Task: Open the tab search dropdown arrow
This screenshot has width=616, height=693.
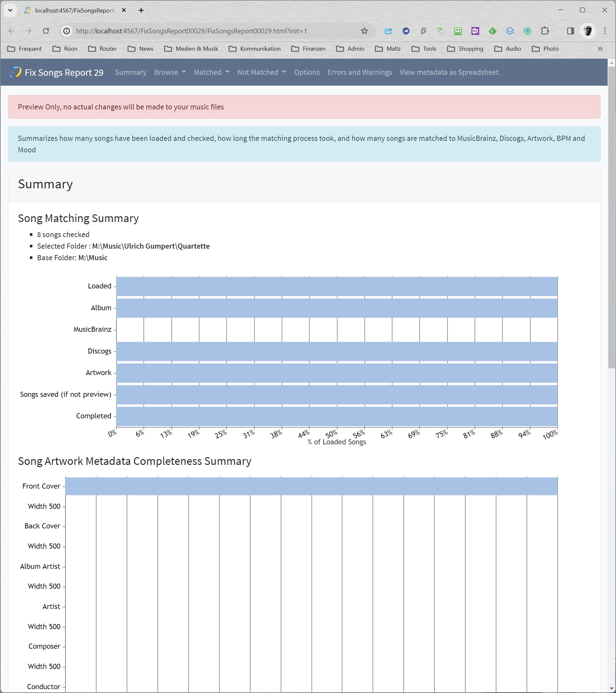Action: tap(10, 10)
